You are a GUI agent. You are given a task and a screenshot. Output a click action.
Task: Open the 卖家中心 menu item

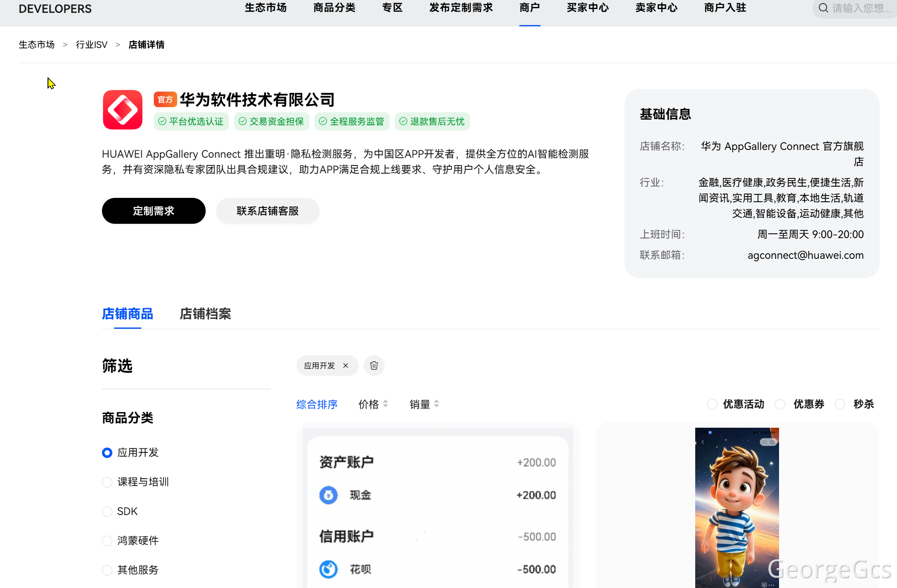tap(656, 8)
